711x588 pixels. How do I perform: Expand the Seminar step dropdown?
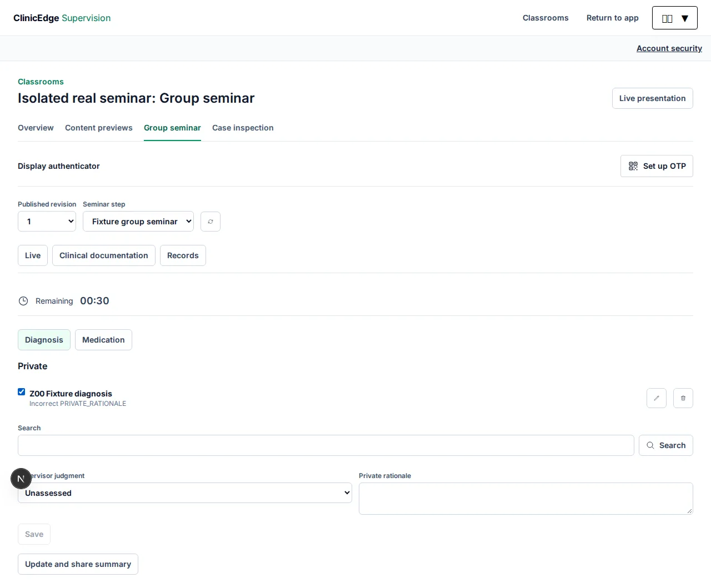(138, 222)
